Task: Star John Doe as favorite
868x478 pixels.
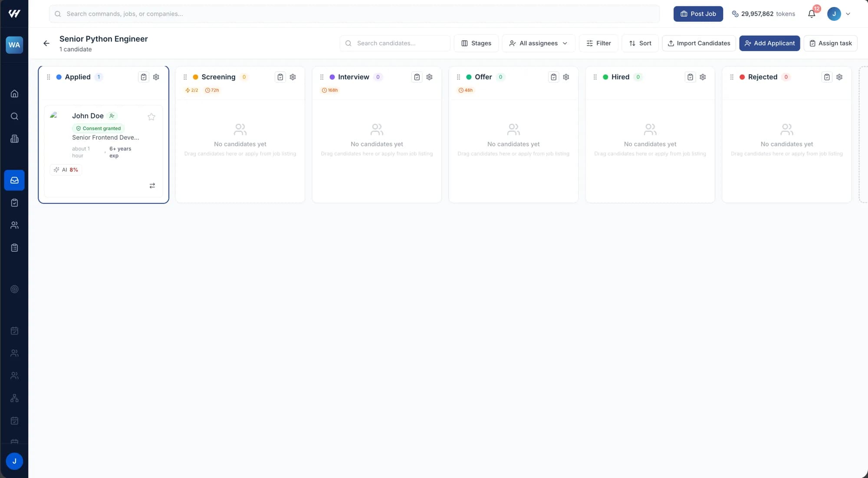Action: (x=151, y=117)
